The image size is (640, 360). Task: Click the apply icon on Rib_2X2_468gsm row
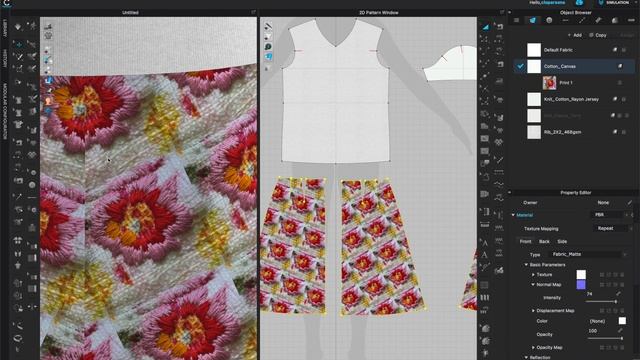615,132
